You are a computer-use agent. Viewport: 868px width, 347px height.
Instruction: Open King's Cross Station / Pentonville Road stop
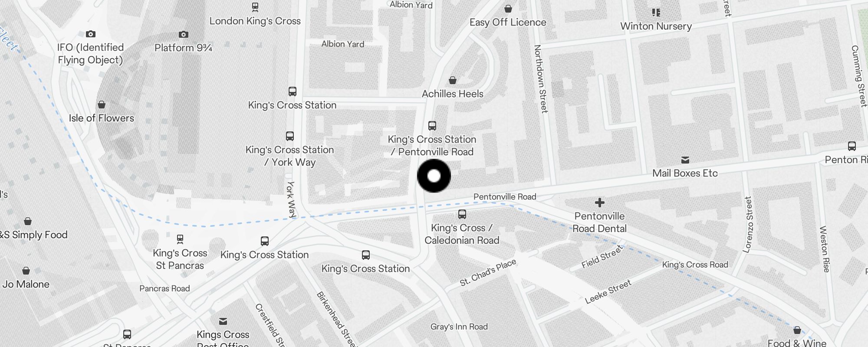[x=432, y=126]
